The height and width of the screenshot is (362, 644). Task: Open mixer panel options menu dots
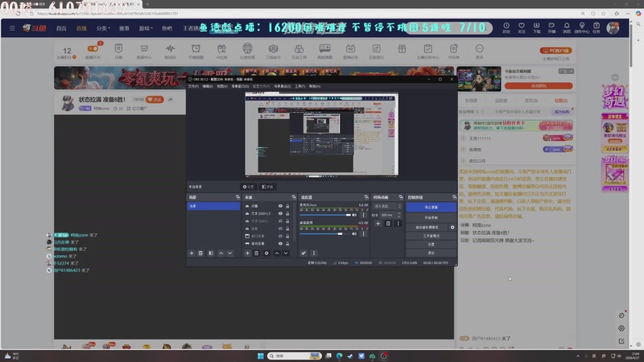click(x=314, y=253)
